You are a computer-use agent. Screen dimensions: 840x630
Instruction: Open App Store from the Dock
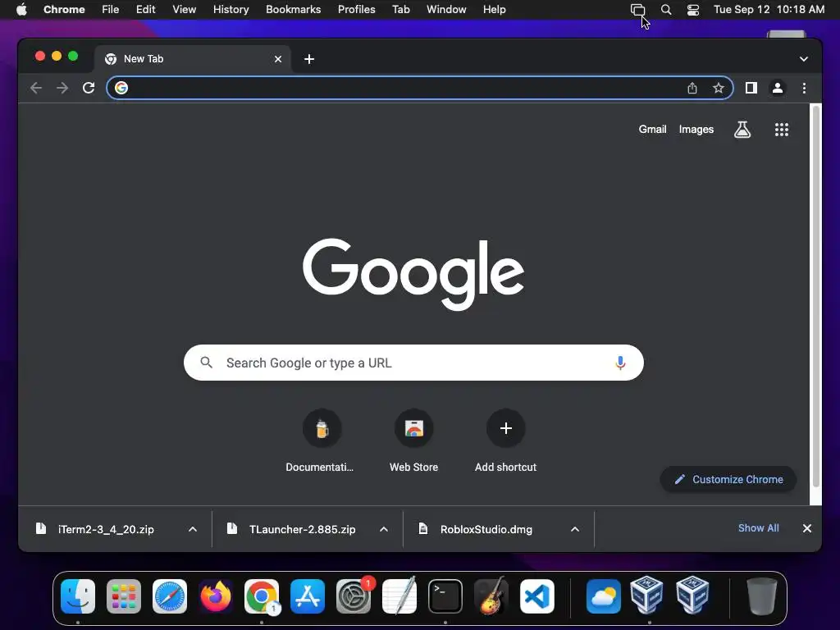pos(308,596)
